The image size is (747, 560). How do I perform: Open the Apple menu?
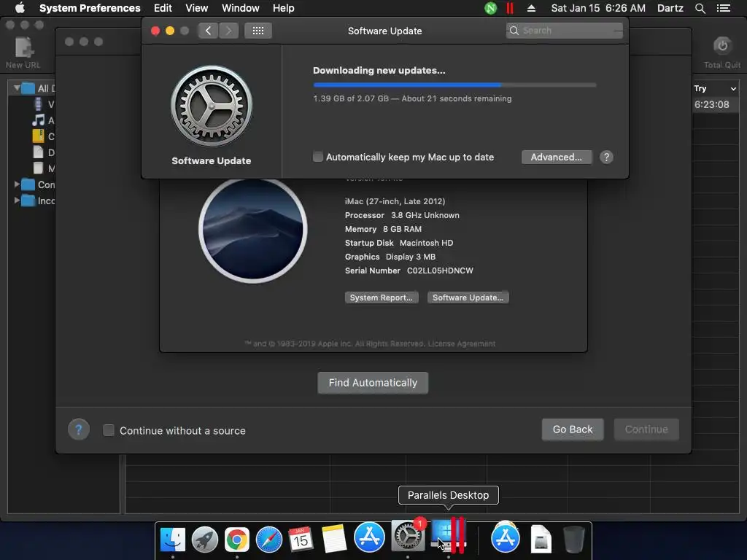(x=20, y=8)
